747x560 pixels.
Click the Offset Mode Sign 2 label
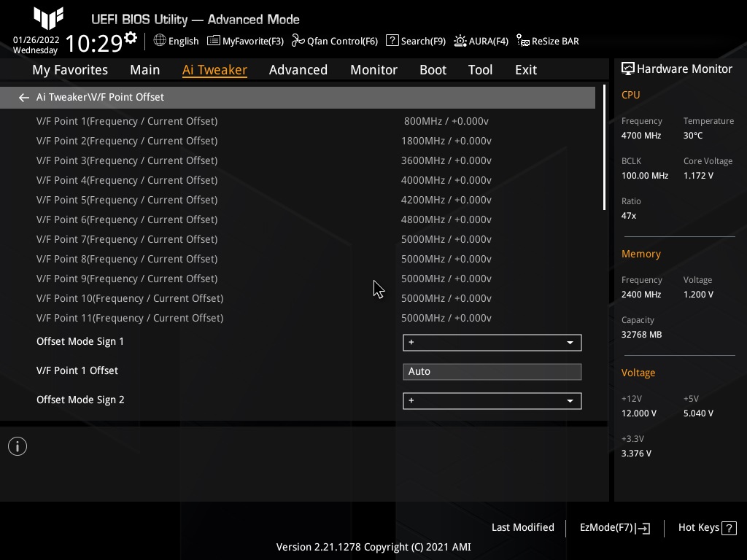pos(80,400)
